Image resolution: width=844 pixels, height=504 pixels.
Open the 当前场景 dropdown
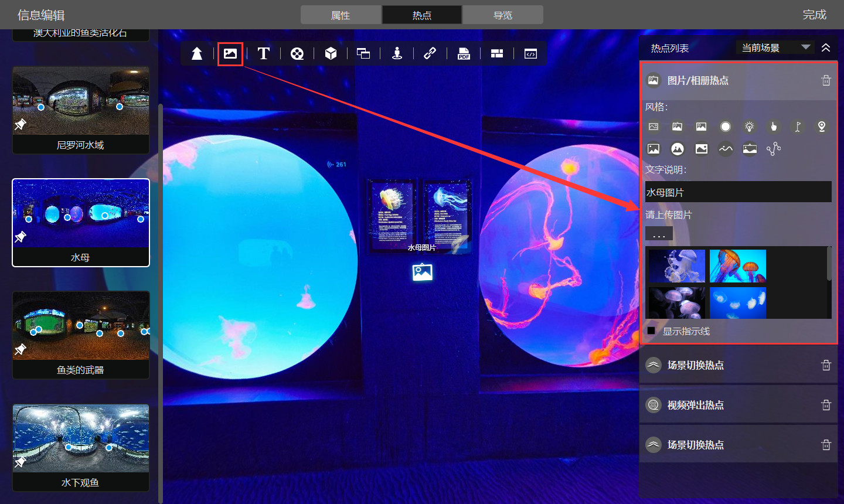774,47
